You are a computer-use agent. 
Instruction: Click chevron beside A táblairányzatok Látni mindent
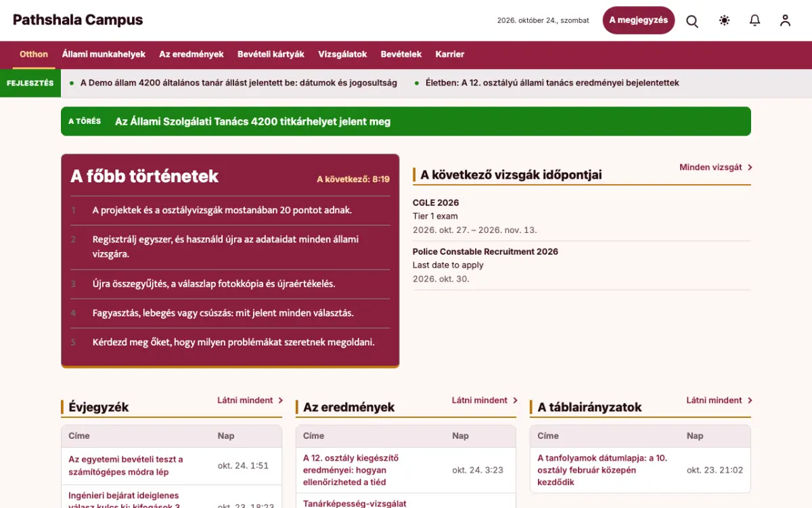(749, 400)
